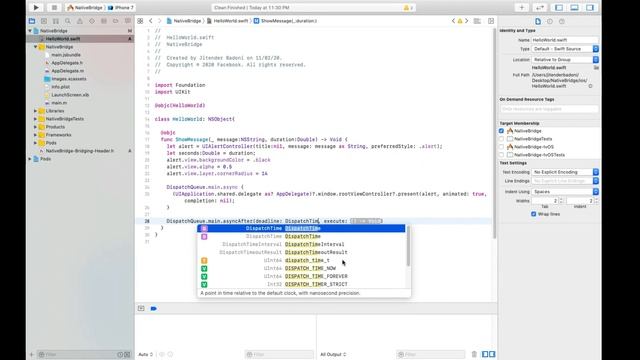Toggle NativeBridge-tvOS target membership checkbox
The height and width of the screenshot is (360, 640).
[x=501, y=147]
